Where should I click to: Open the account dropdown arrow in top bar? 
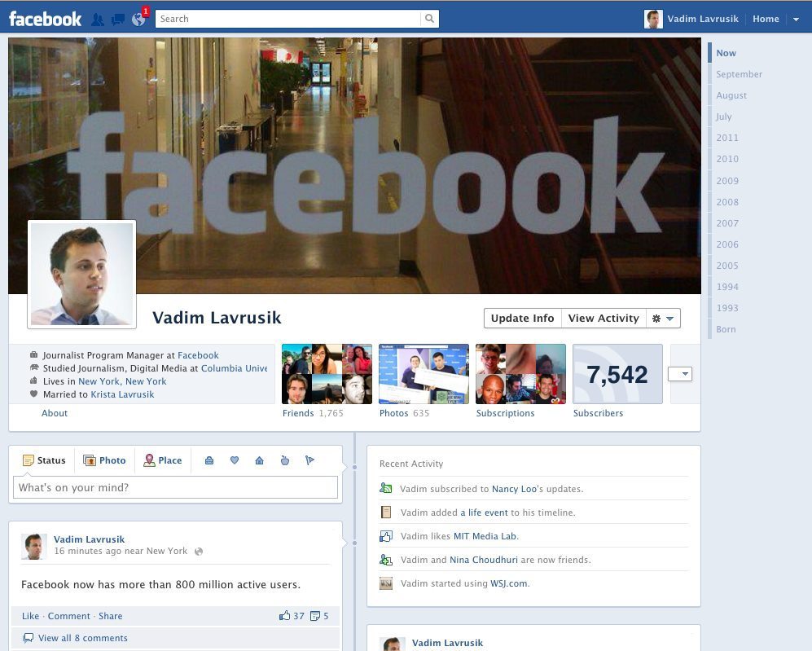coord(796,20)
